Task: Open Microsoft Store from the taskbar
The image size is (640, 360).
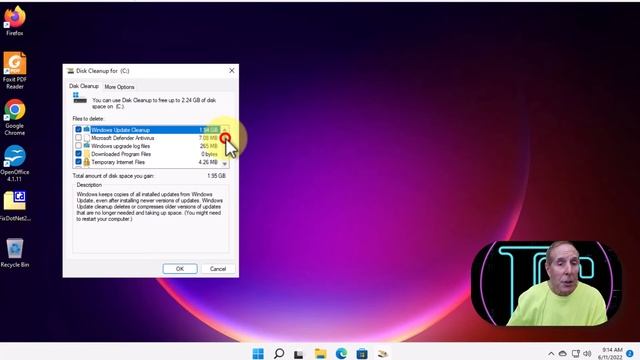Action: [362, 353]
